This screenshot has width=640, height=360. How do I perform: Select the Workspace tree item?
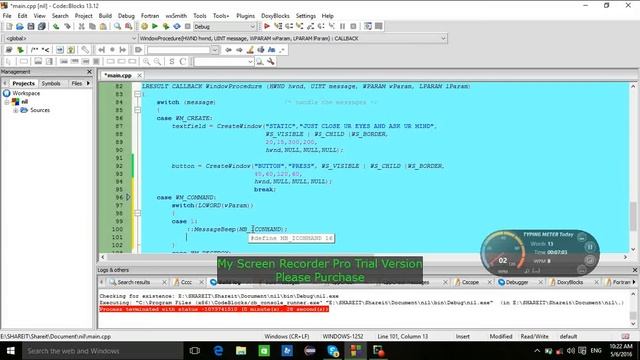26,93
